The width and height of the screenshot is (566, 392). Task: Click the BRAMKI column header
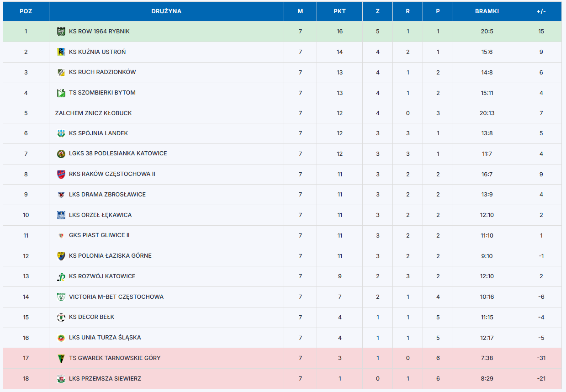487,11
